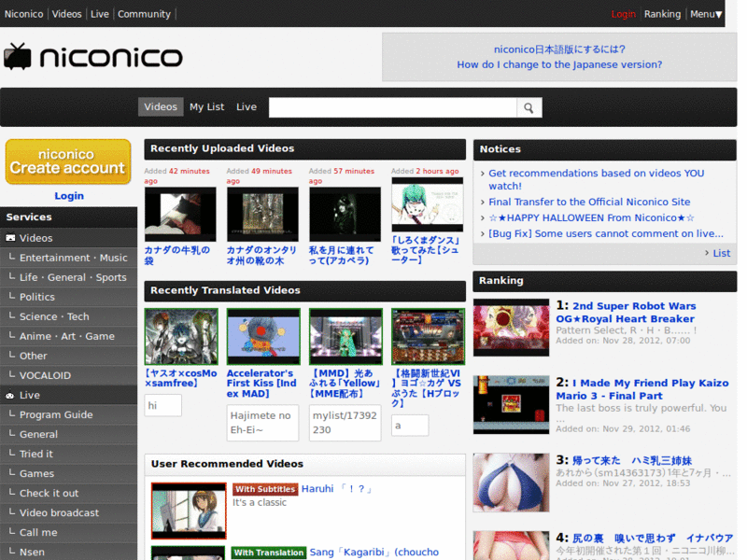Click the Live icon in Services sidebar
Screen dimensions: 747x560
10,395
